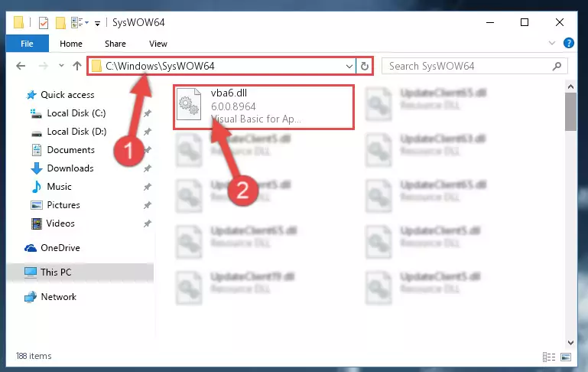
Task: Click the Music note icon
Action: [x=37, y=187]
